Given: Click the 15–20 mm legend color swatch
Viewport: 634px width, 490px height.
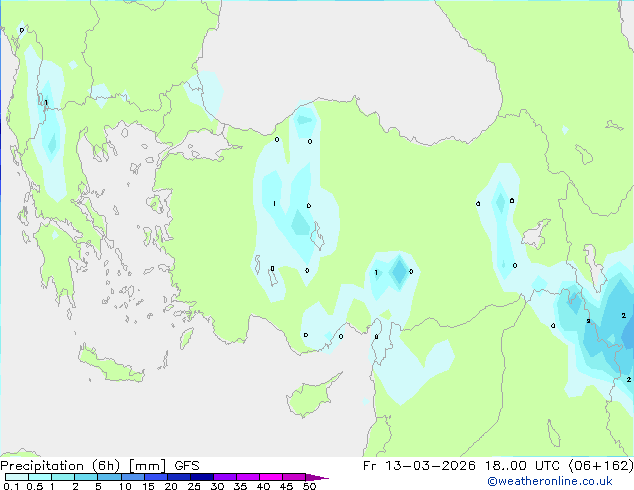Looking at the screenshot, I should [156, 477].
